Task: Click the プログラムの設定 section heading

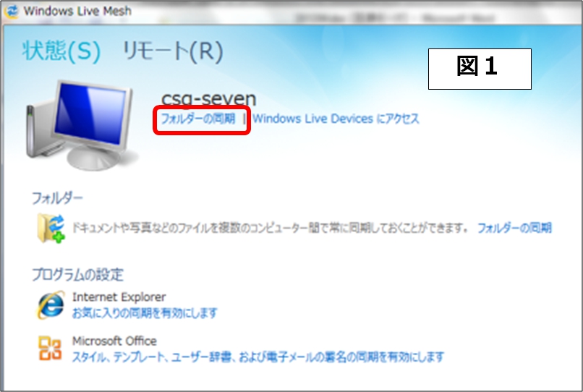Action: point(77,275)
